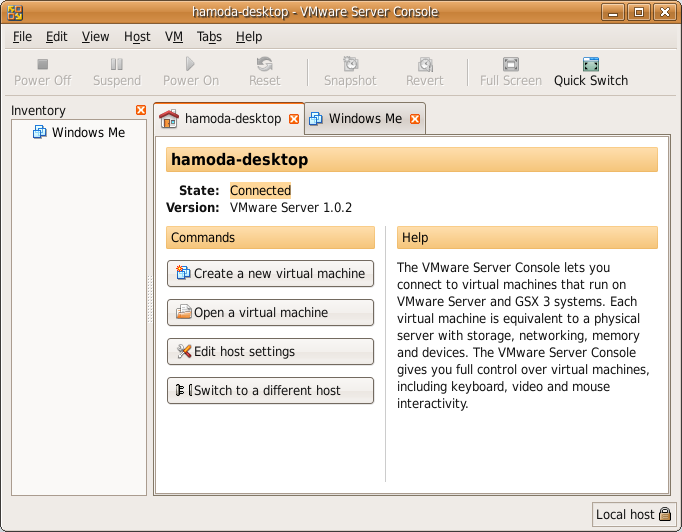The height and width of the screenshot is (532, 682).
Task: Click the Power Off toolbar icon
Action: pos(42,64)
